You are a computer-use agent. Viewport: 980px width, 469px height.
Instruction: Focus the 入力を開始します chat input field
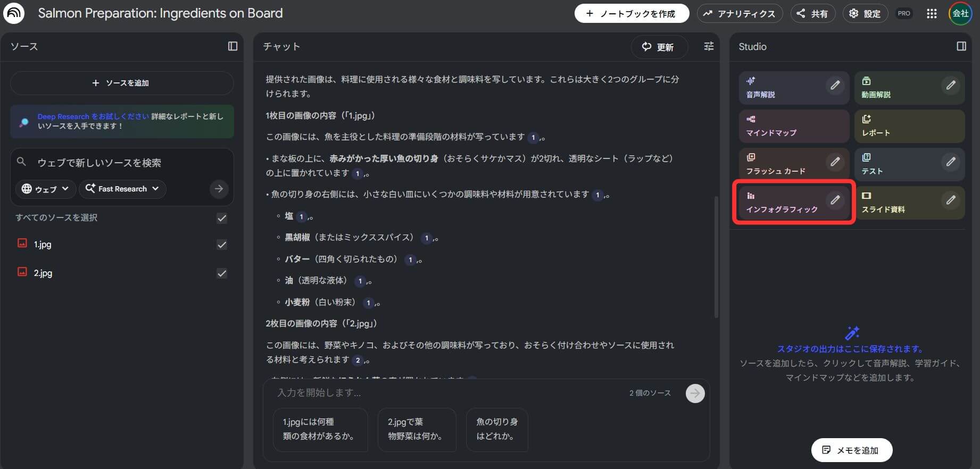point(447,393)
